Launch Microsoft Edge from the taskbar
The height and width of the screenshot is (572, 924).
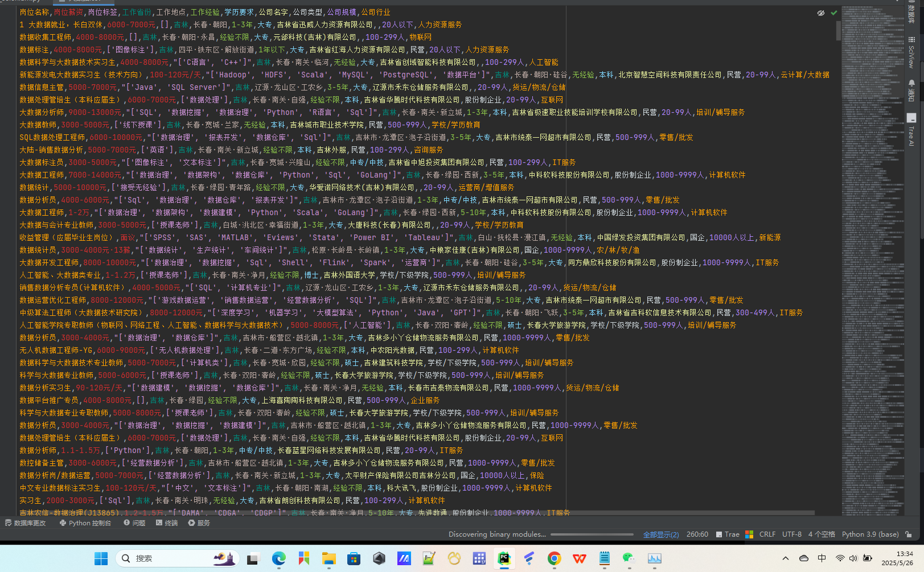pos(278,559)
